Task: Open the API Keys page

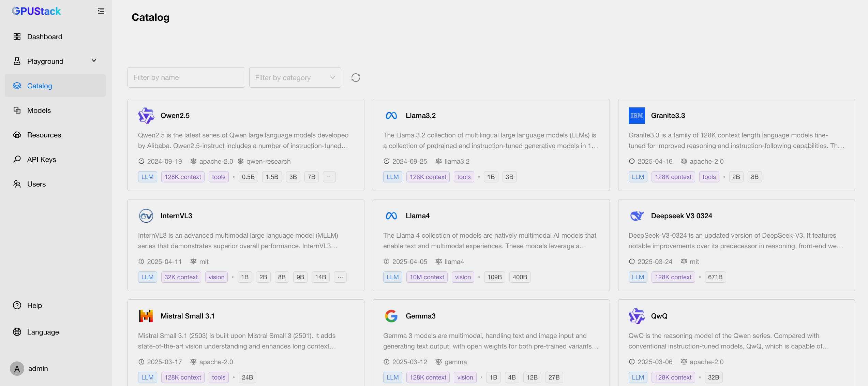Action: 55,160
